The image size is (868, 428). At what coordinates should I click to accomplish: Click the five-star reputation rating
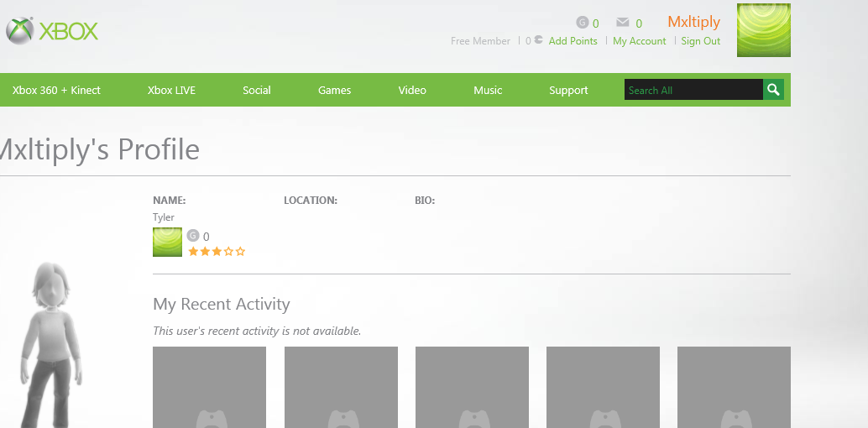217,252
